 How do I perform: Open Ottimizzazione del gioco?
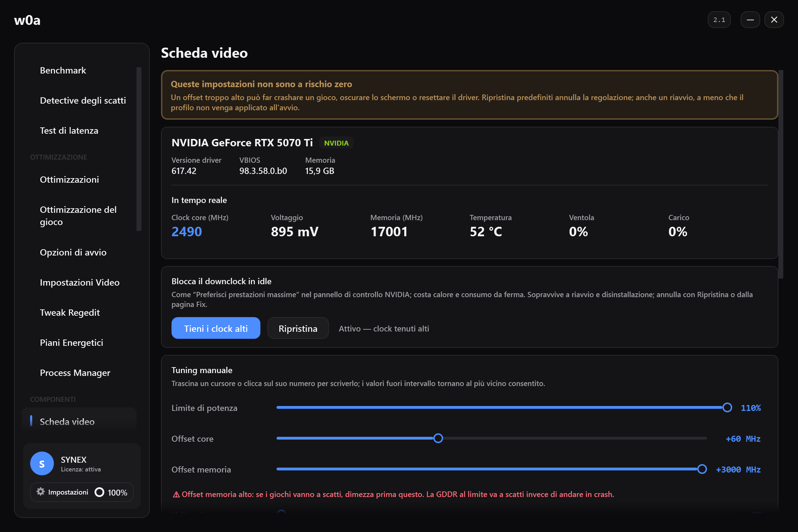pos(79,216)
